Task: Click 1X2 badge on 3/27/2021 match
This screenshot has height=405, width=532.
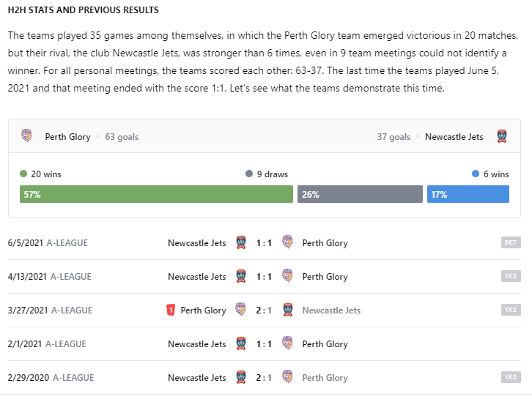Action: 511,310
